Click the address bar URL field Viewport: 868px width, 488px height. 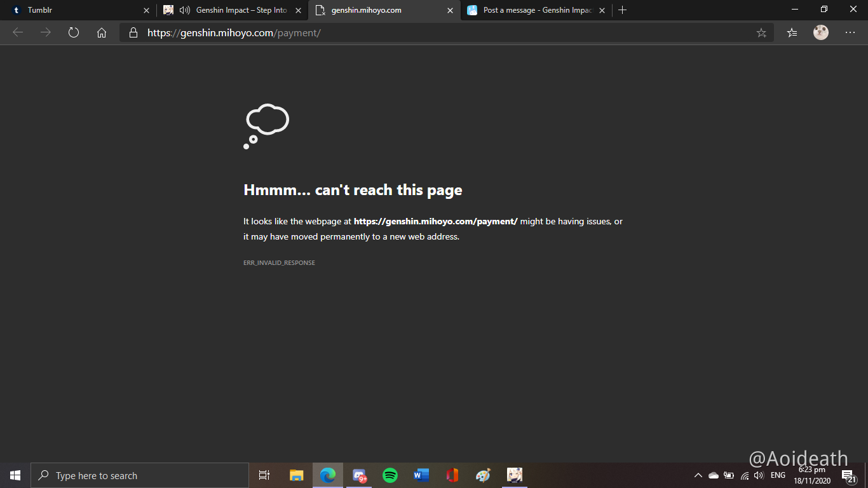tap(445, 33)
